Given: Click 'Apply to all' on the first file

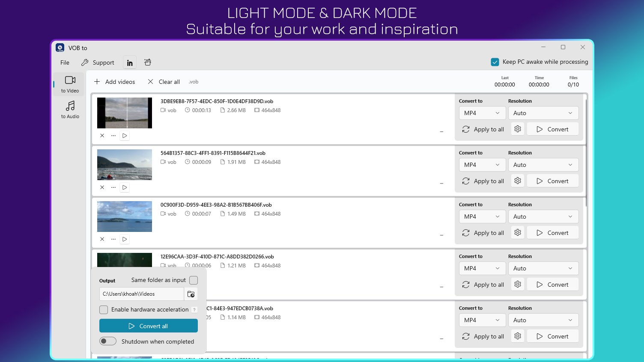Looking at the screenshot, I should (483, 129).
